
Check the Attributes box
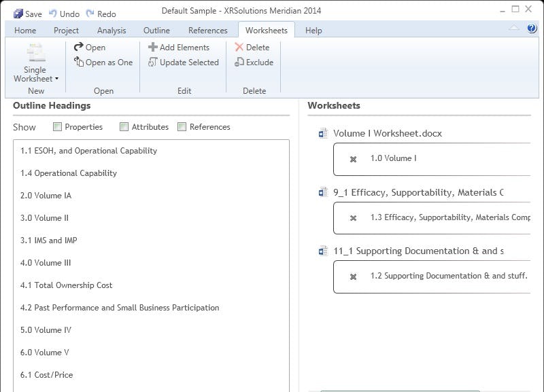click(x=124, y=126)
